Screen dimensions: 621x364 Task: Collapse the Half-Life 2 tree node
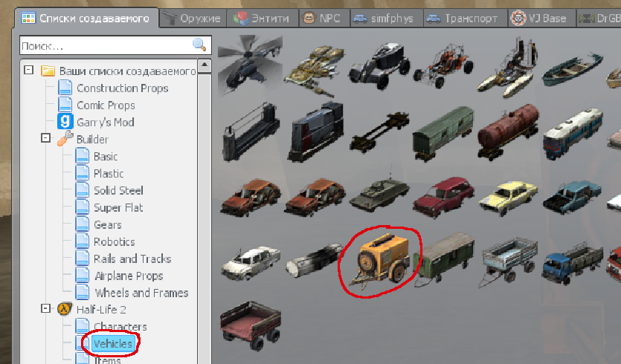click(x=45, y=308)
